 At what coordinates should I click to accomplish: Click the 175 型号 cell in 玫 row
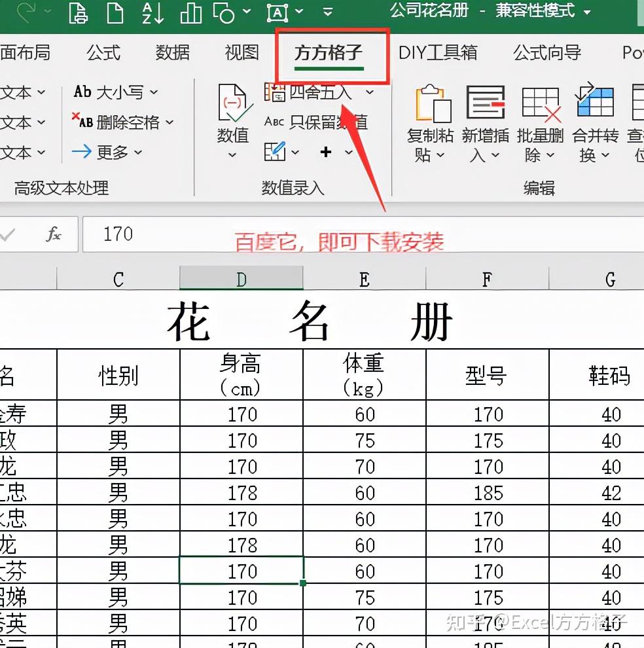[488, 440]
